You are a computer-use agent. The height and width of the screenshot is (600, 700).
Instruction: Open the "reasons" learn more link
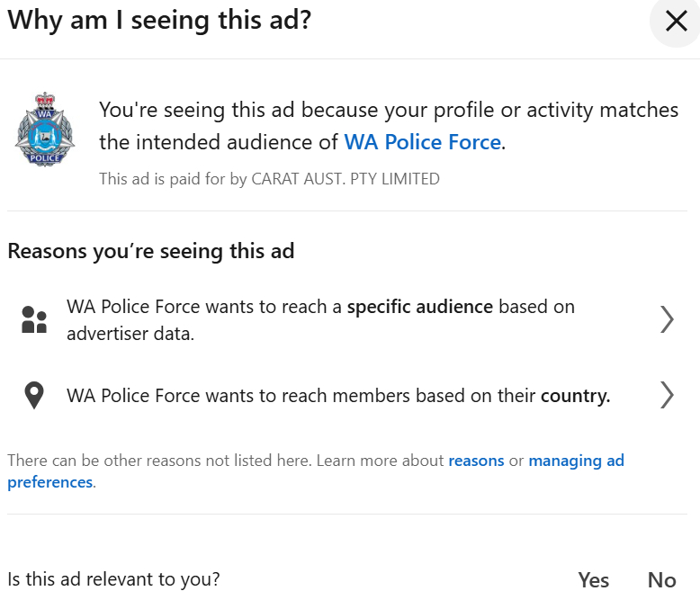pyautogui.click(x=476, y=461)
